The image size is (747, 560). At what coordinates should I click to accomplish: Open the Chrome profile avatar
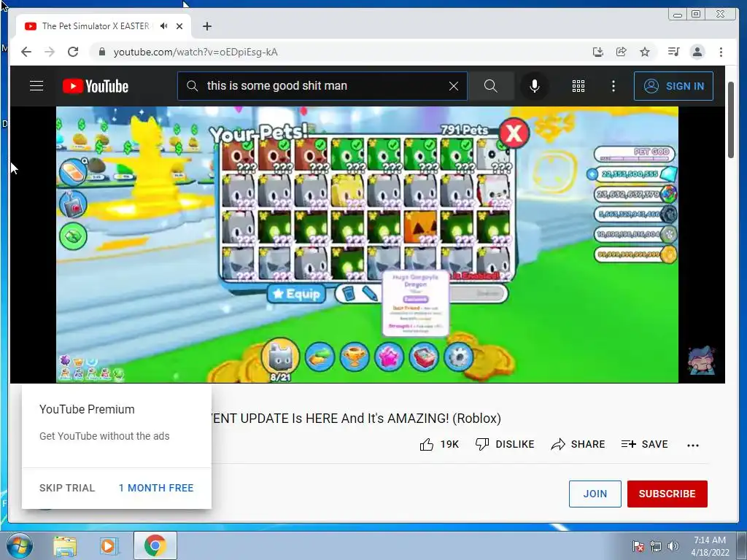tap(697, 52)
